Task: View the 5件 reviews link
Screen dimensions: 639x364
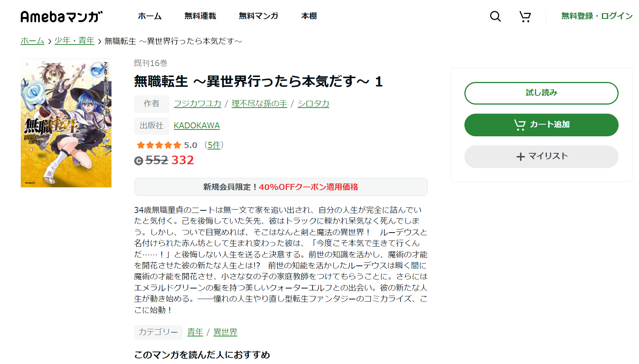Action: [x=214, y=145]
